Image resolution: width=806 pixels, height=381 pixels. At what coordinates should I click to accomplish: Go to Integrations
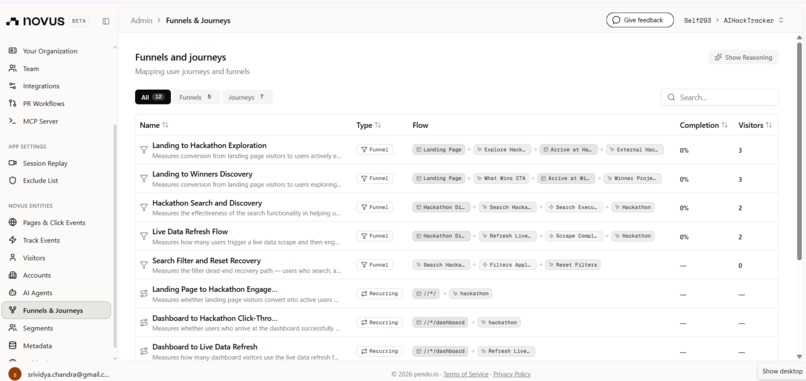click(x=41, y=86)
